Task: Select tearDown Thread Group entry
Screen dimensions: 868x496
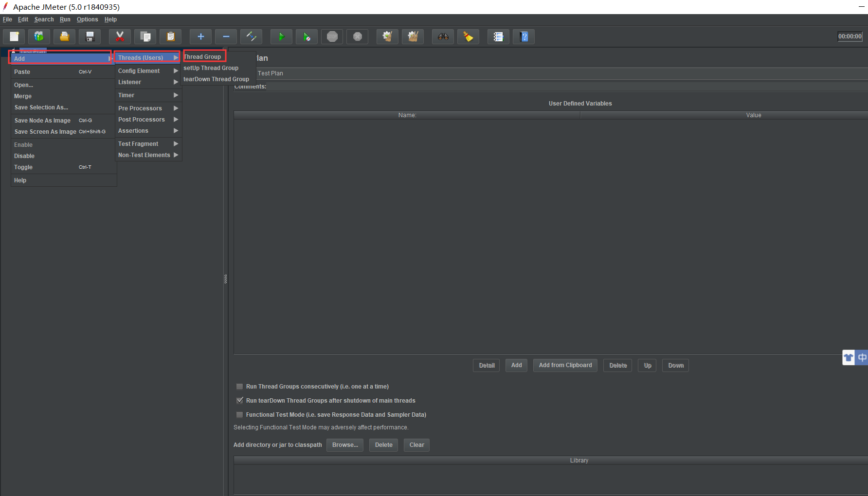Action: click(x=218, y=79)
